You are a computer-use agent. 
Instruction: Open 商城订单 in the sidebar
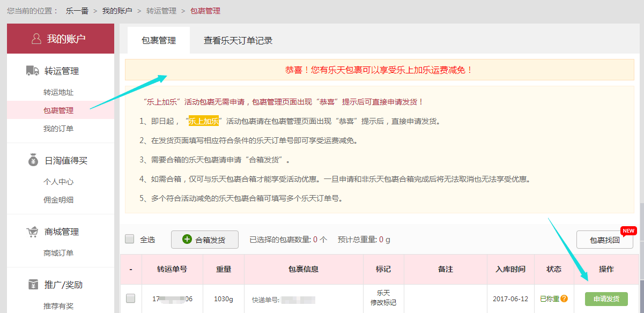(x=58, y=253)
